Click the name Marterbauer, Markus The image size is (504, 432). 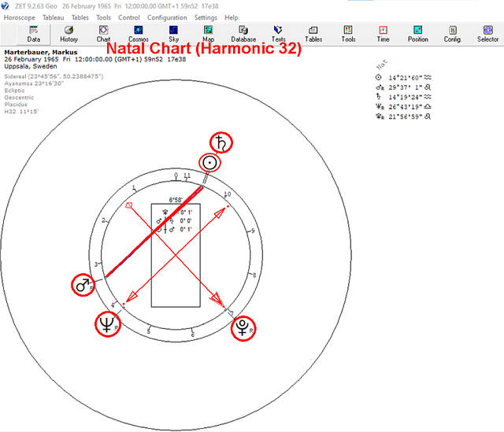click(41, 52)
